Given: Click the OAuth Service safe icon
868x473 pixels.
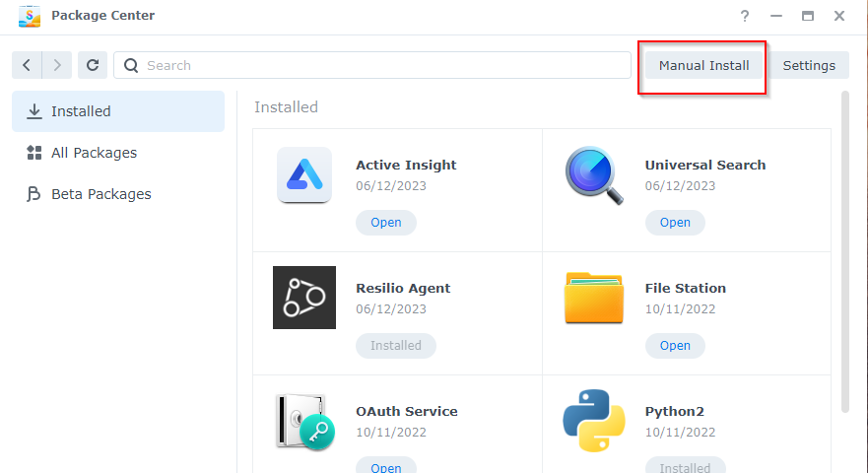Looking at the screenshot, I should [303, 421].
